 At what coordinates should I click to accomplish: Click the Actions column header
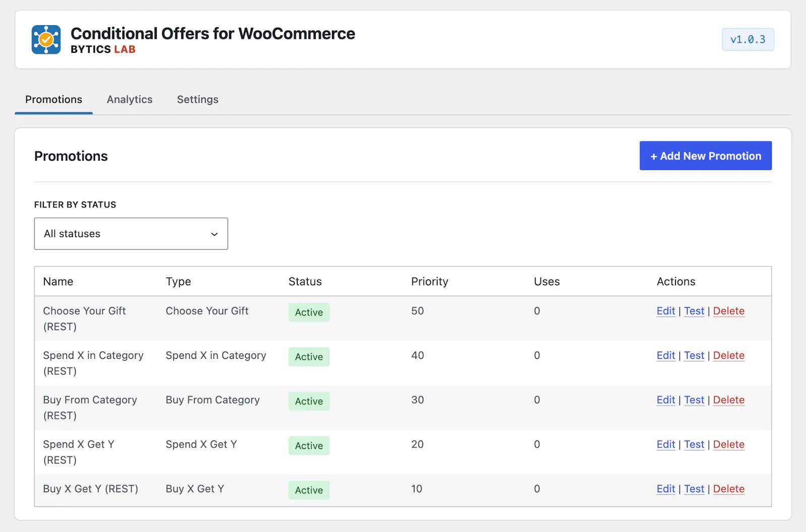[x=676, y=281]
